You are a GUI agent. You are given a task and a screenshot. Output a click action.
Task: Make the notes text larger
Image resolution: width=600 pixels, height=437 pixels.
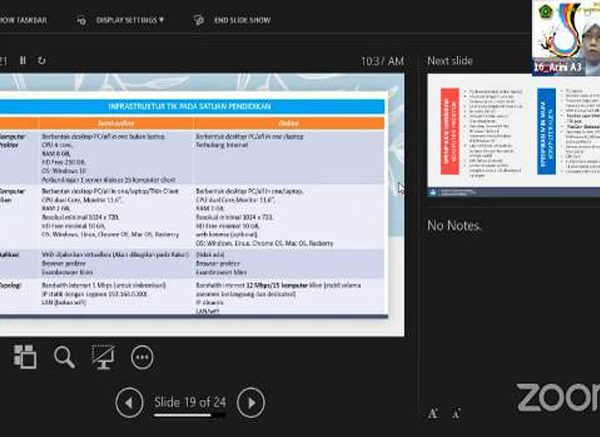pos(433,412)
